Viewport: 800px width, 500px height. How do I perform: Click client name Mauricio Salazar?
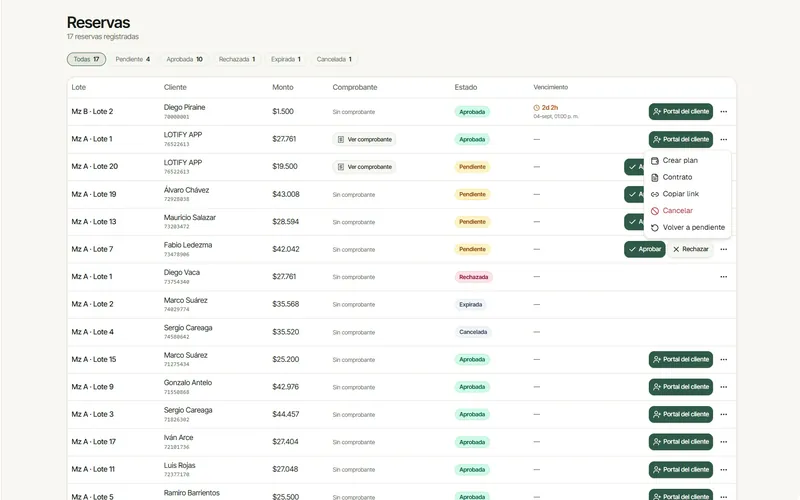190,218
